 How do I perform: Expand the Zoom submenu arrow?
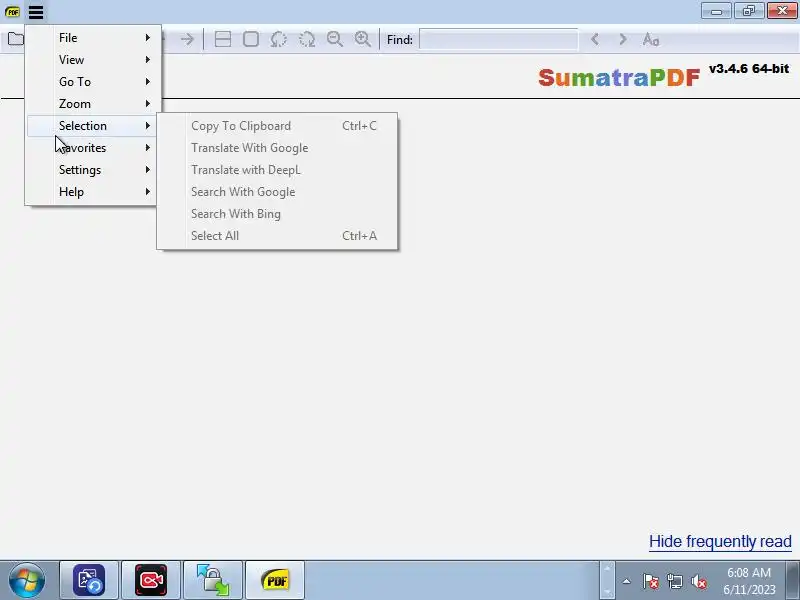click(x=147, y=104)
